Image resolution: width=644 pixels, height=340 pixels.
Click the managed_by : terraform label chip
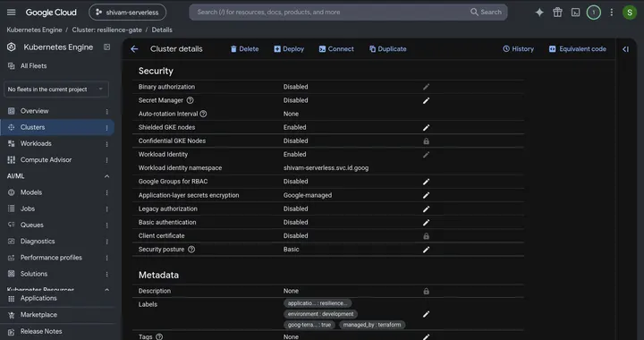[x=372, y=325]
